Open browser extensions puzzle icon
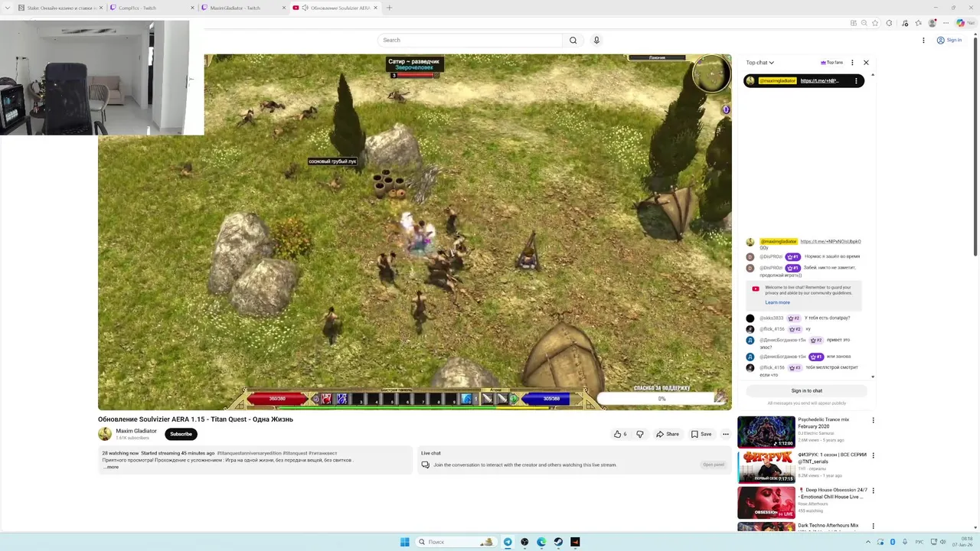Image resolution: width=980 pixels, height=551 pixels. 889,23
